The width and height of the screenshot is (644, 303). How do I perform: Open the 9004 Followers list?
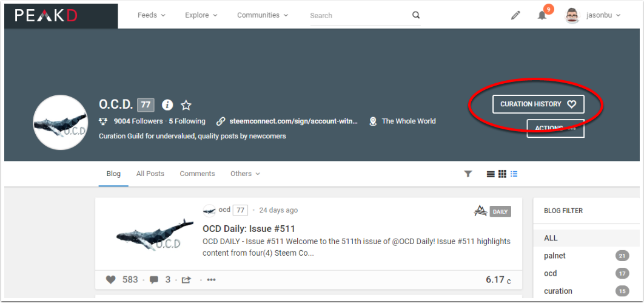pos(138,121)
